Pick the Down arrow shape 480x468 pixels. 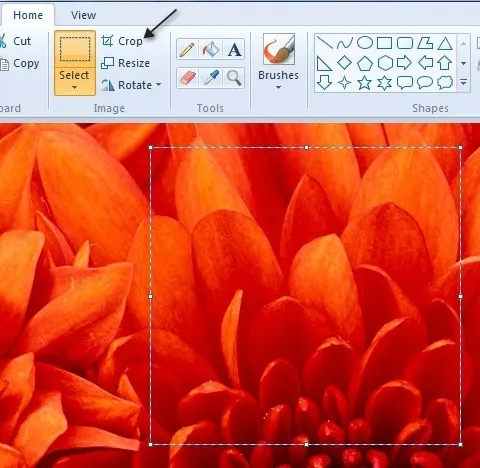[324, 83]
